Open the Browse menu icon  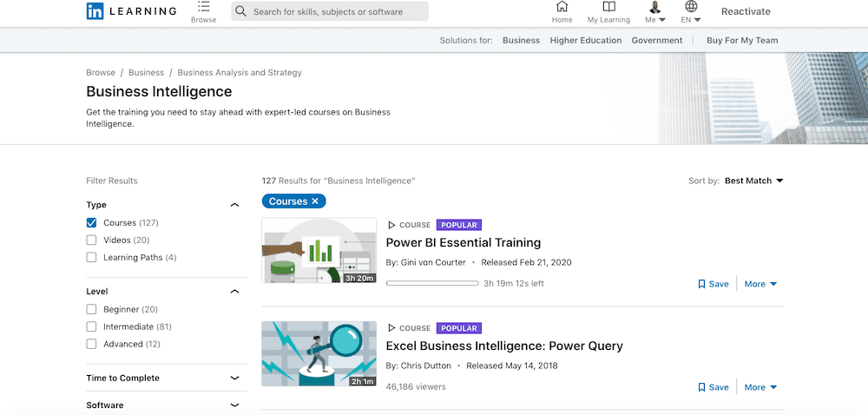point(204,7)
